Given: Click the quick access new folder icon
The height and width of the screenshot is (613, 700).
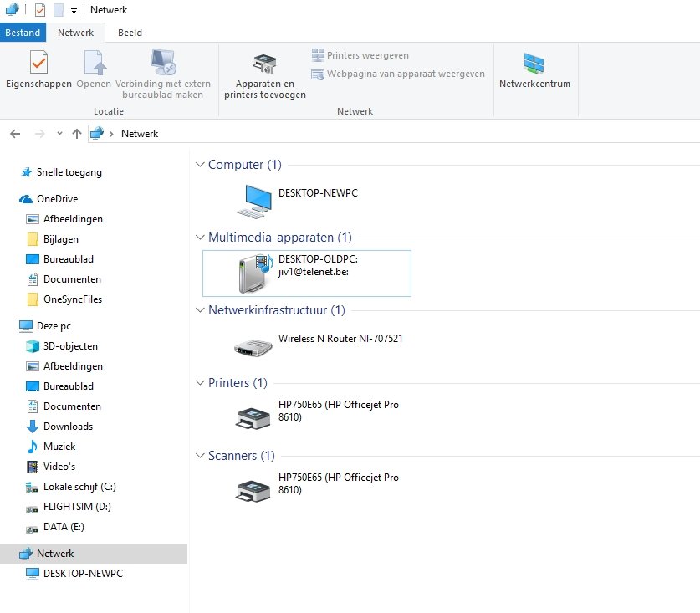Looking at the screenshot, I should [59, 10].
